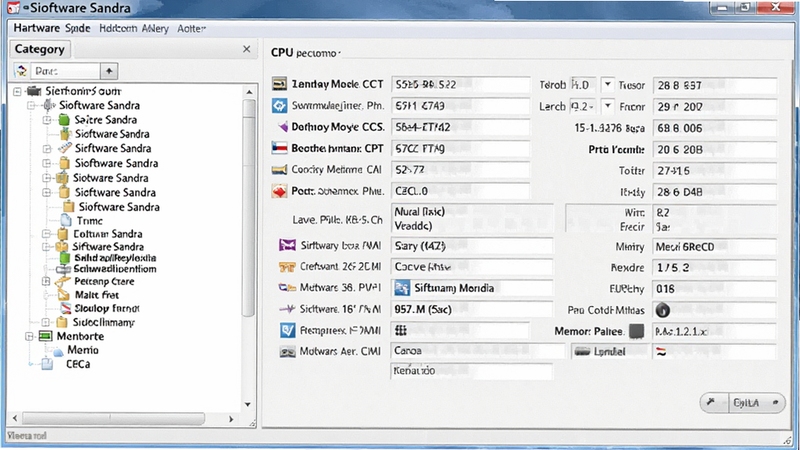
Task: Click the red Potı stıaımex Phıe icon
Action: (279, 191)
